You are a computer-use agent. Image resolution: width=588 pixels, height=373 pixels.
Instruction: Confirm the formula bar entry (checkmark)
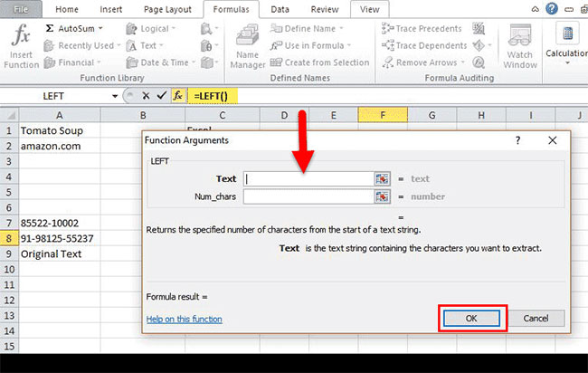coord(162,96)
